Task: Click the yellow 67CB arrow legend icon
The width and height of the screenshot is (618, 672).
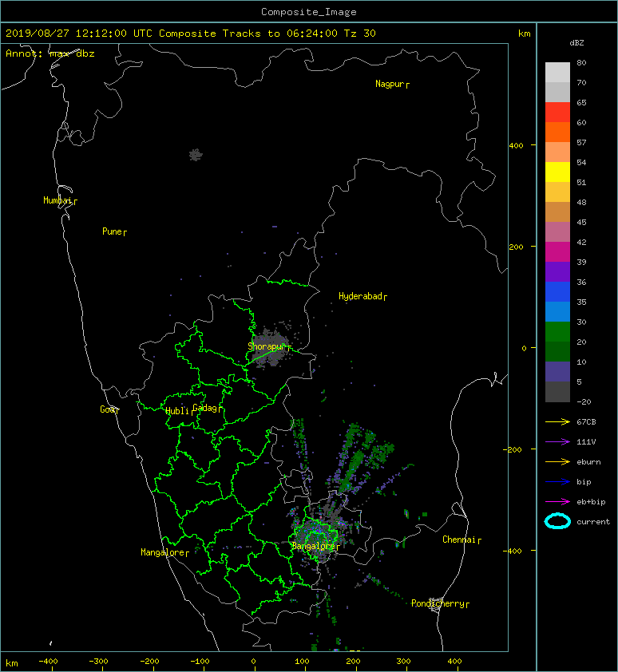Action: click(557, 421)
